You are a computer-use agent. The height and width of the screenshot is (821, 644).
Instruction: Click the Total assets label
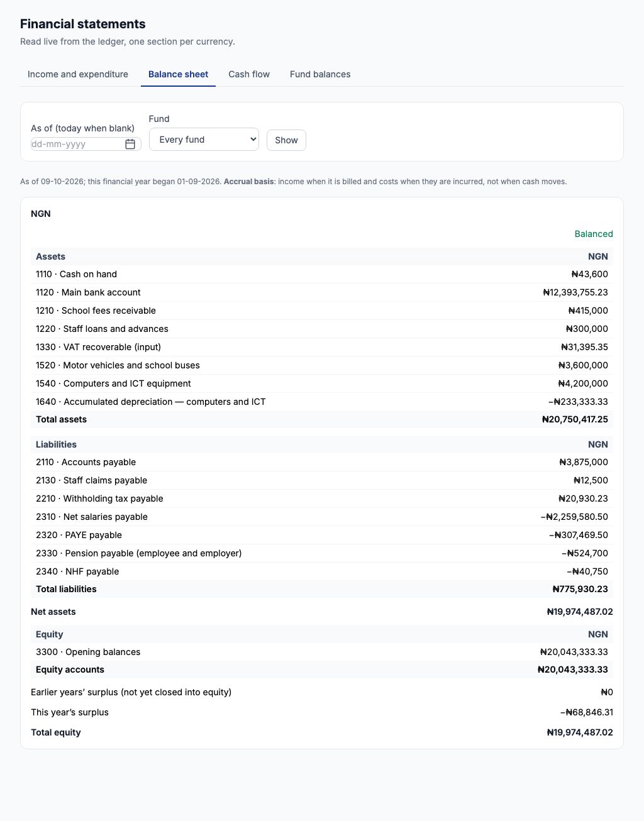tap(61, 419)
